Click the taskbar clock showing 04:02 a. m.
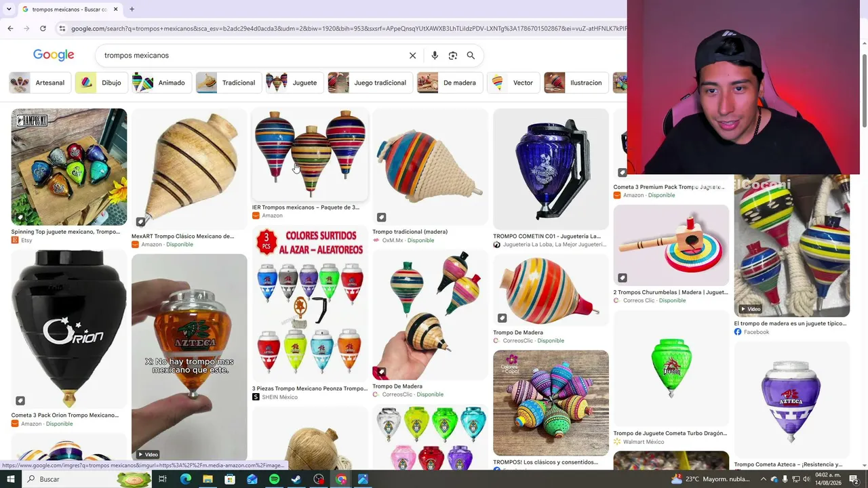The width and height of the screenshot is (868, 488). coord(828,479)
